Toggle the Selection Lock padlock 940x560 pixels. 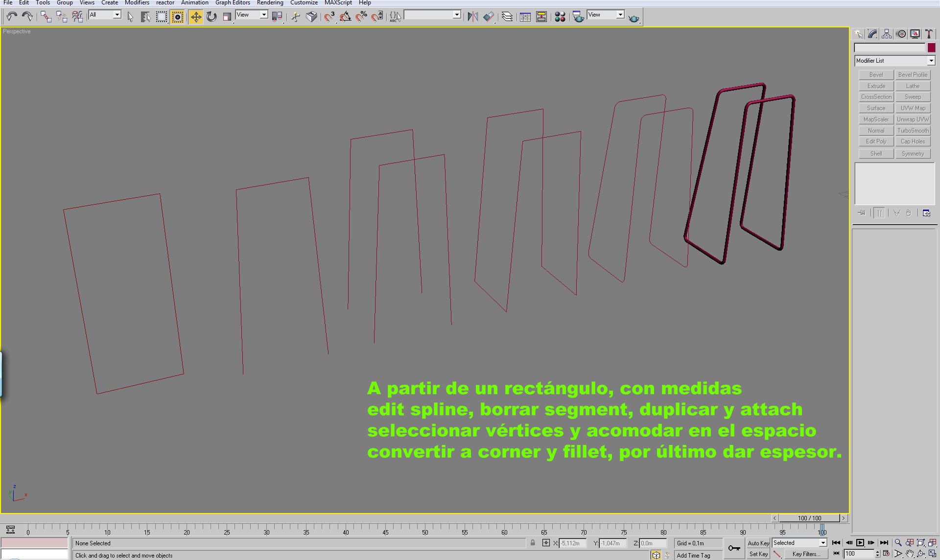pos(533,543)
